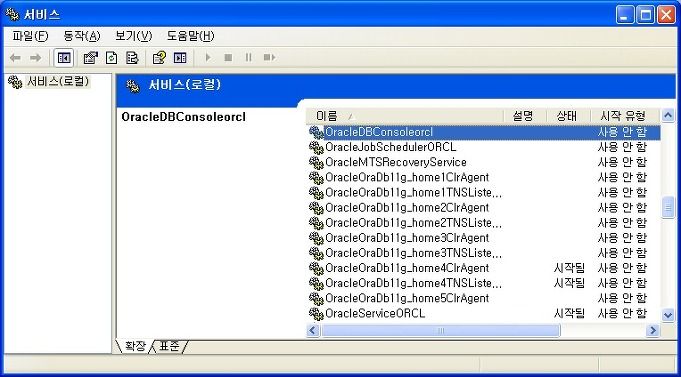Image resolution: width=681 pixels, height=377 pixels.
Task: Open the Help toolbar icon
Action: pos(159,57)
